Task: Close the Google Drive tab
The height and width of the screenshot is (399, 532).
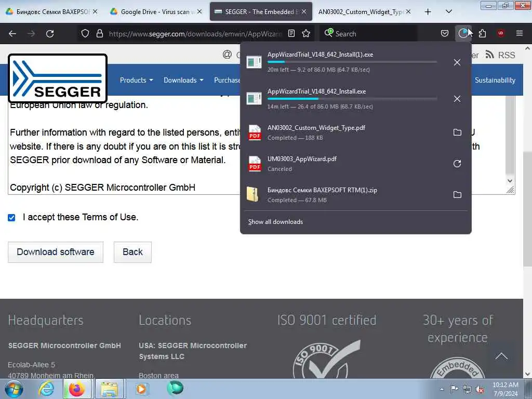Action: coord(199,11)
